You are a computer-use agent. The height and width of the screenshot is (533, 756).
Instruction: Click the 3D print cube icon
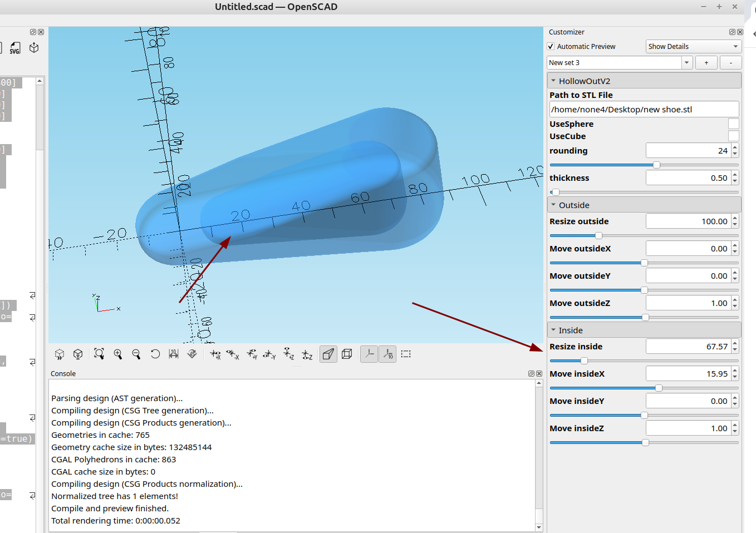34,48
